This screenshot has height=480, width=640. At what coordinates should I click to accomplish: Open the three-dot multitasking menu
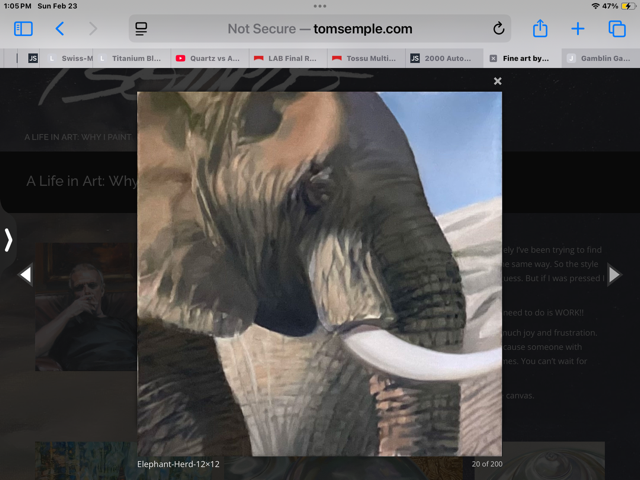coord(320,6)
